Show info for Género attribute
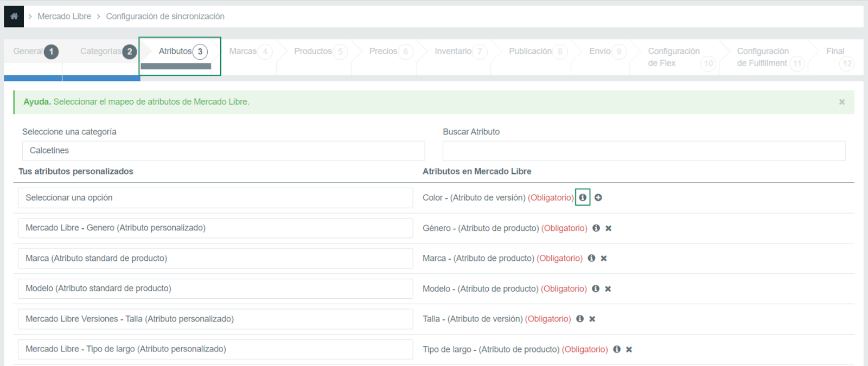Screen dimensions: 868x366 click(596, 228)
